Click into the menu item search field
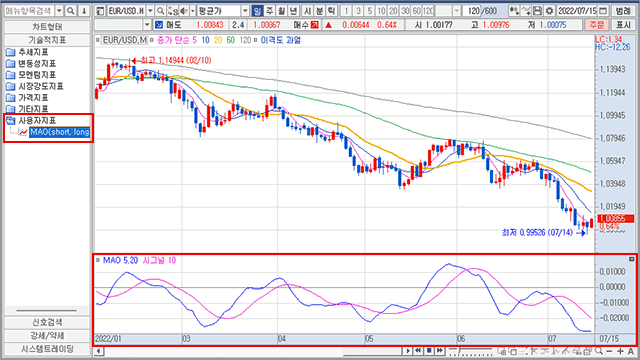Viewport: 640px width, 360px height. point(29,11)
